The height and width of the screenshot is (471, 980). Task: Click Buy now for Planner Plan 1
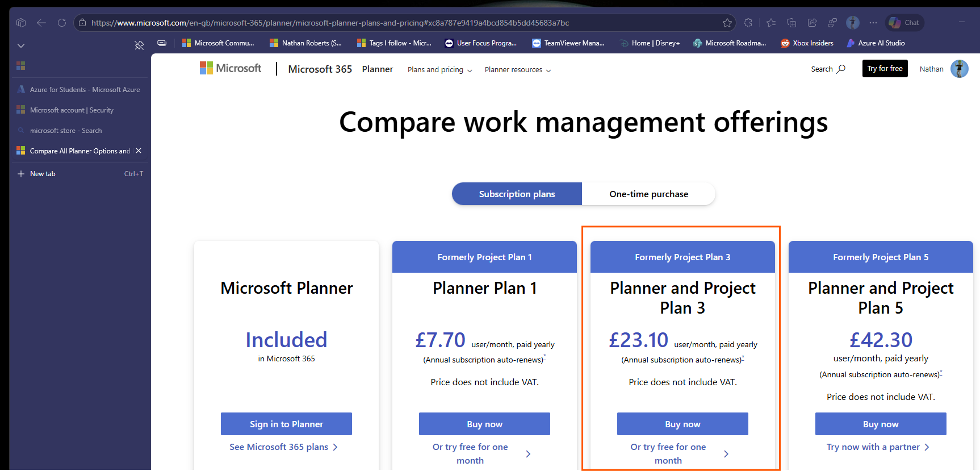tap(484, 424)
